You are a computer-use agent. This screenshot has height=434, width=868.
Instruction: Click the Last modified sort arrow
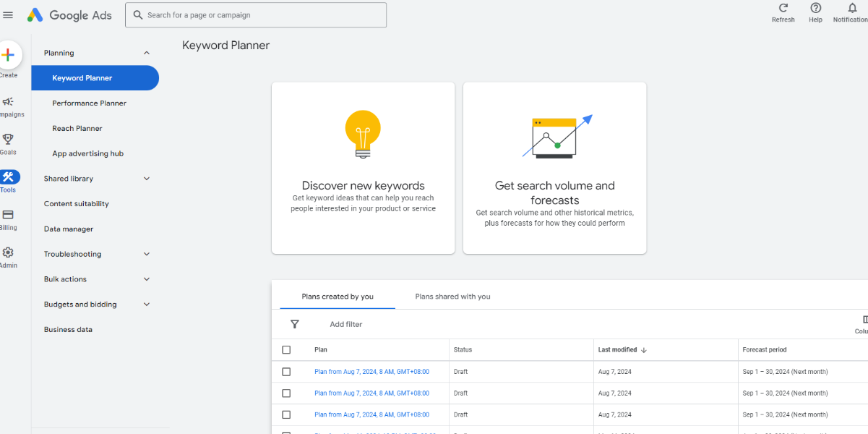point(644,350)
